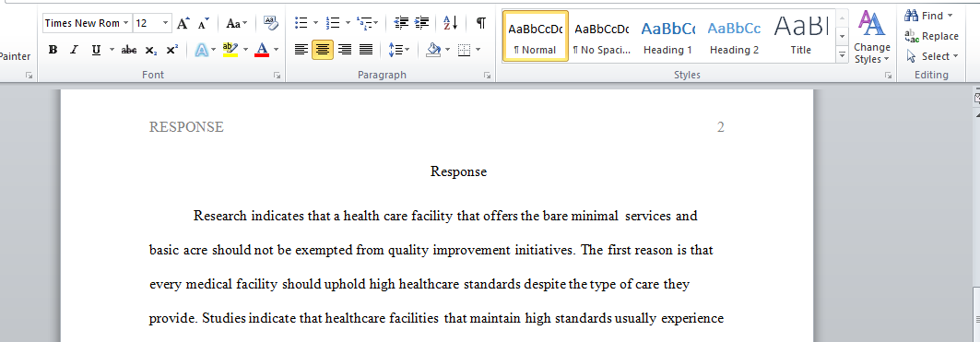Open Change Case dropdown
Image resolution: width=980 pixels, height=342 pixels.
click(236, 23)
